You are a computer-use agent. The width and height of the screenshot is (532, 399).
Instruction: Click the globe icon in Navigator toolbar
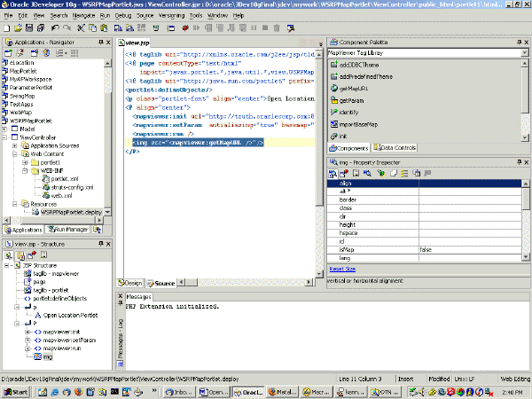pyautogui.click(x=46, y=53)
